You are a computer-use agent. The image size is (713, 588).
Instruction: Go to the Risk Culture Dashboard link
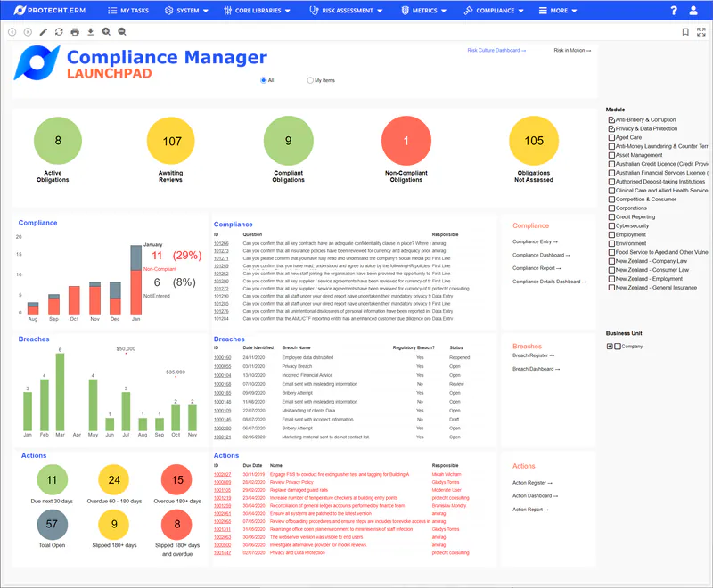[x=496, y=51]
